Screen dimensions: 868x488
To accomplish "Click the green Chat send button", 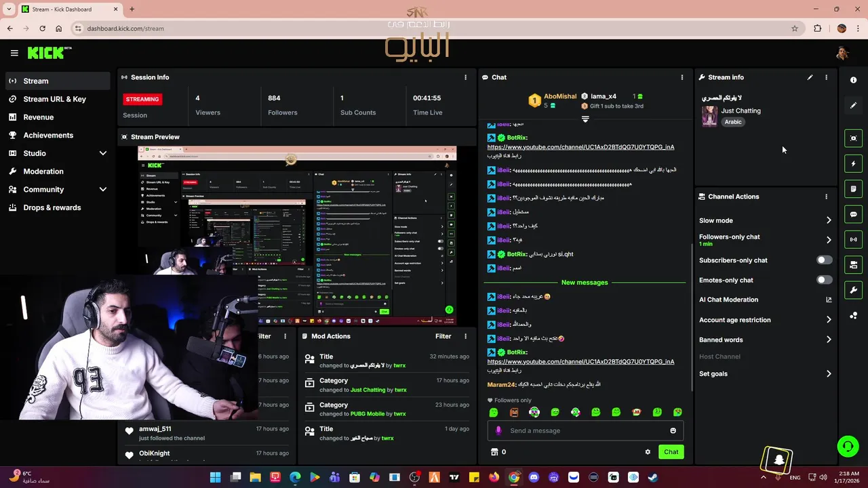I will pos(671,452).
